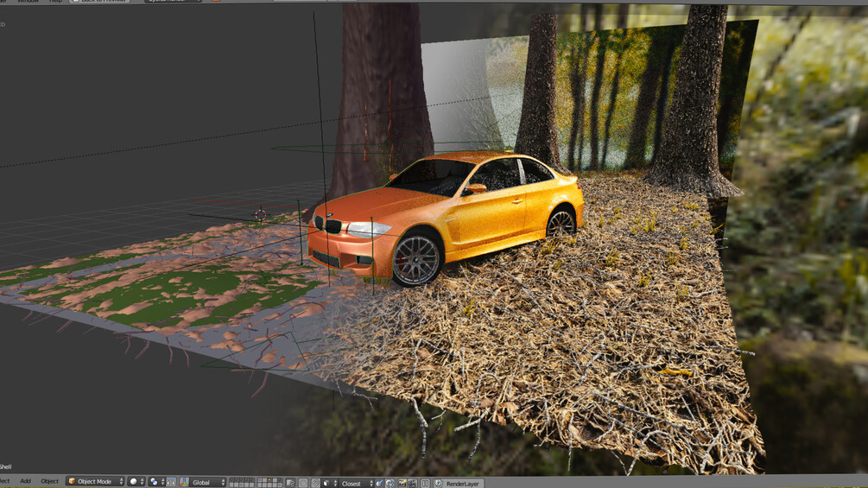Click the second layer buttons block
Viewport: 868px width, 488px height.
(x=270, y=483)
